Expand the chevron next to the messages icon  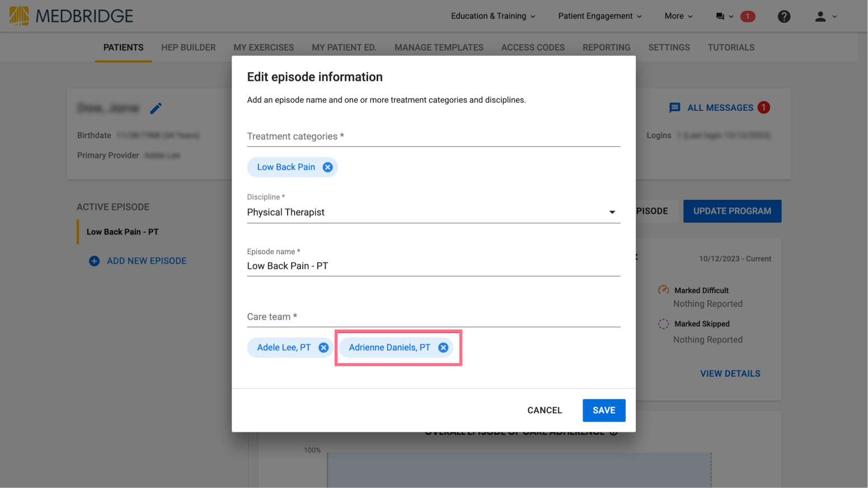(731, 16)
